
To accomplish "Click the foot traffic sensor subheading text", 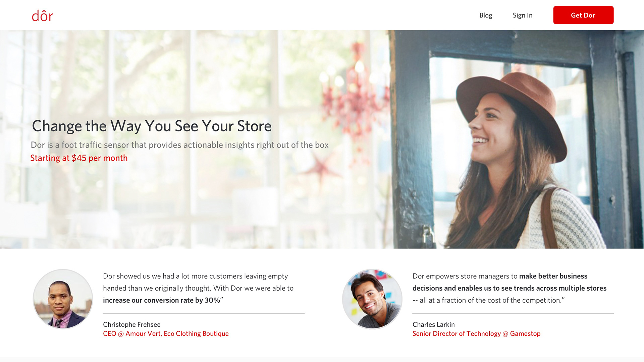I will click(x=179, y=145).
